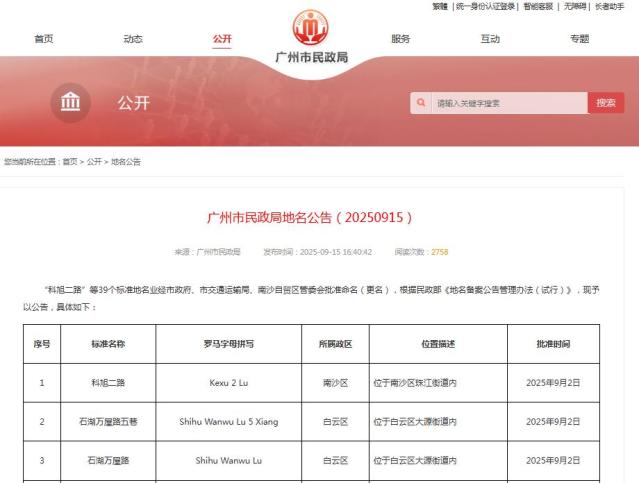
Task: Click the large 公开 banner heading
Action: click(x=134, y=103)
